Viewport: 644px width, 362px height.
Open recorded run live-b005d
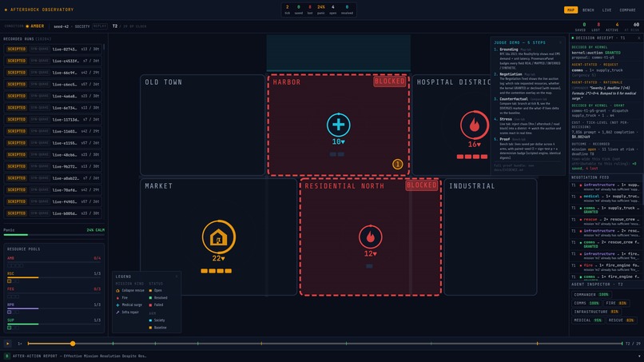tap(53, 213)
